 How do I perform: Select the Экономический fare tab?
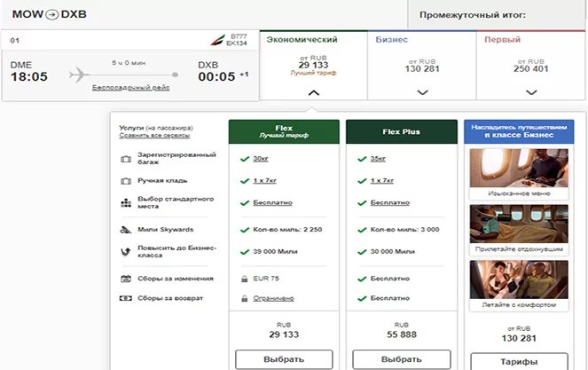[x=313, y=66]
